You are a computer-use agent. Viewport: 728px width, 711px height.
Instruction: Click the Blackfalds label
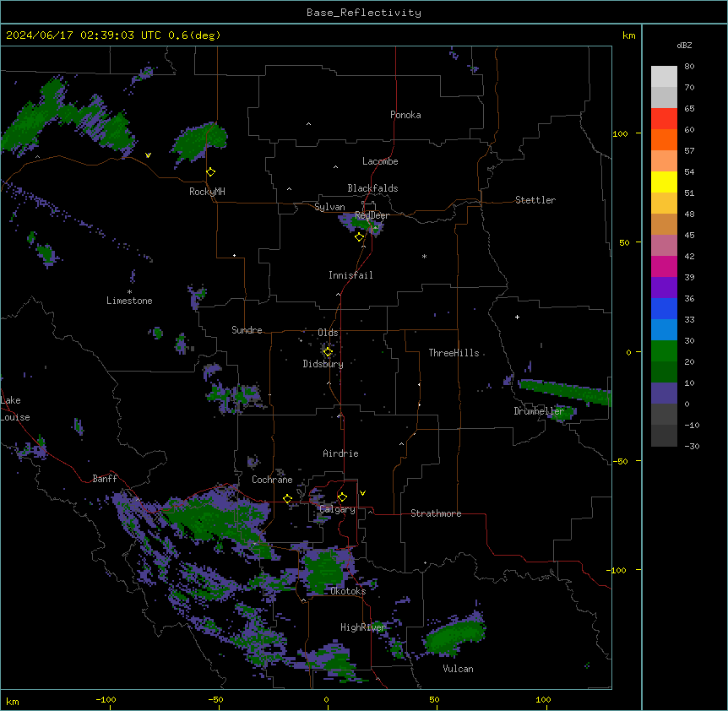click(372, 188)
